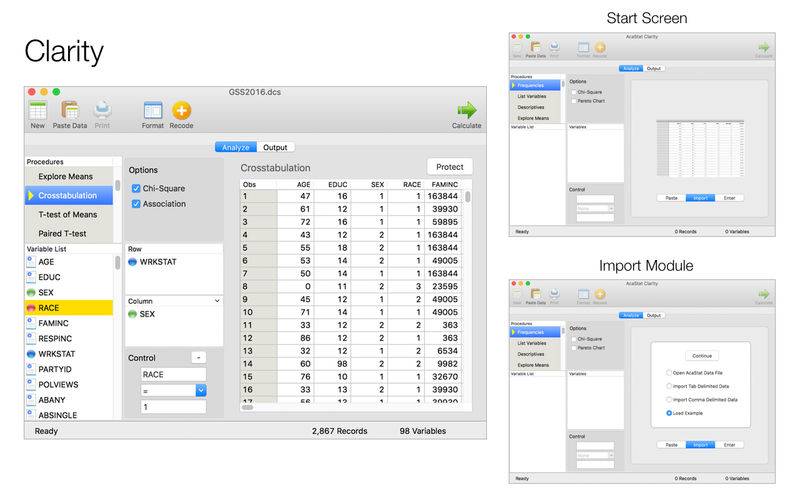Select Import Comma Delimited Data radio button
The width and height of the screenshot is (800, 500).
point(669,399)
